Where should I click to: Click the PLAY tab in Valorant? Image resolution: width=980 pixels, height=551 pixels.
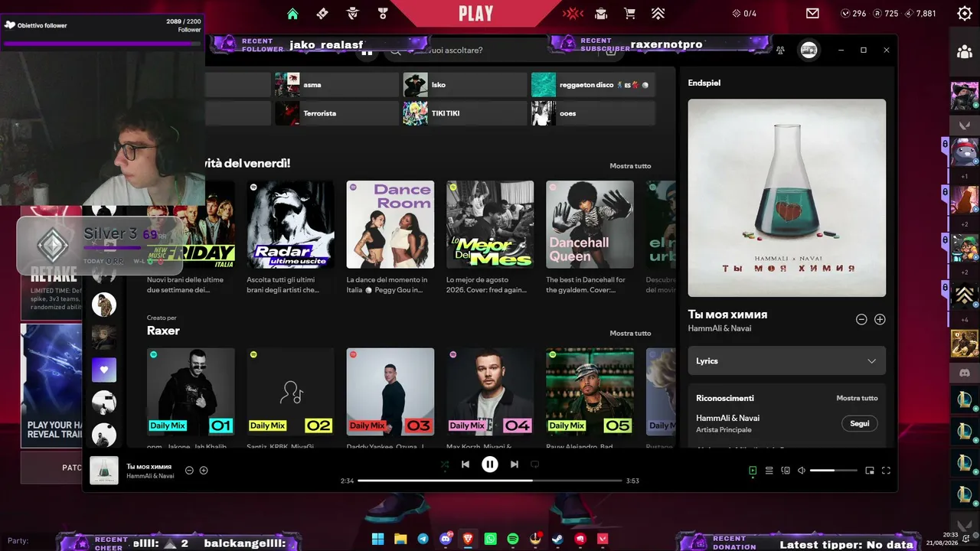476,13
